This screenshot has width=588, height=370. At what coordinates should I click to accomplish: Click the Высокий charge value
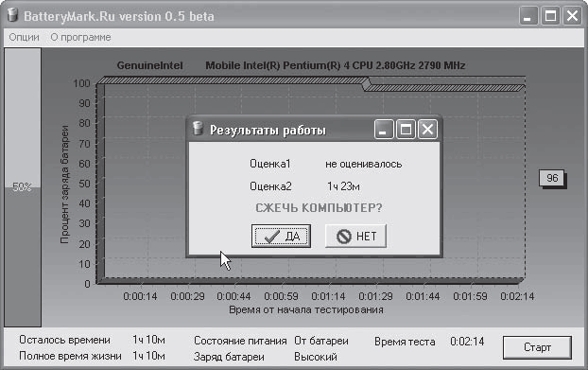[x=316, y=357]
